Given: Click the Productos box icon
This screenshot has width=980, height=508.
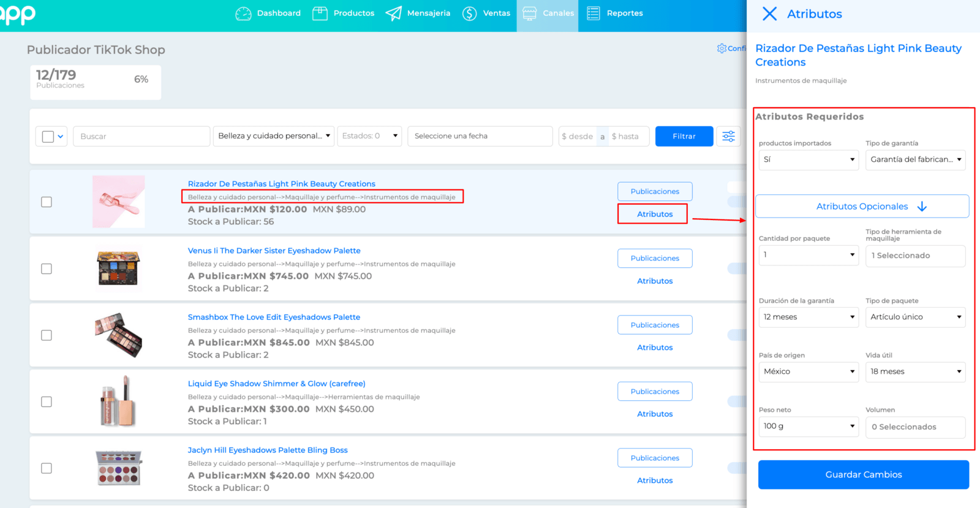Looking at the screenshot, I should pyautogui.click(x=320, y=13).
